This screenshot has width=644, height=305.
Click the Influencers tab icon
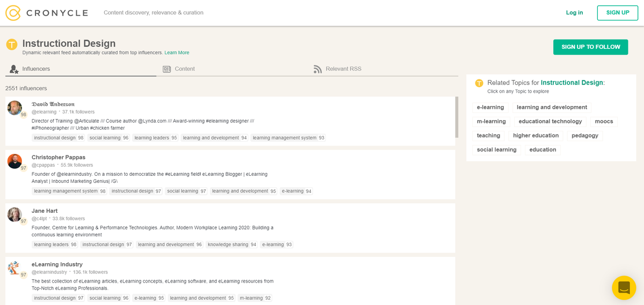coord(14,69)
